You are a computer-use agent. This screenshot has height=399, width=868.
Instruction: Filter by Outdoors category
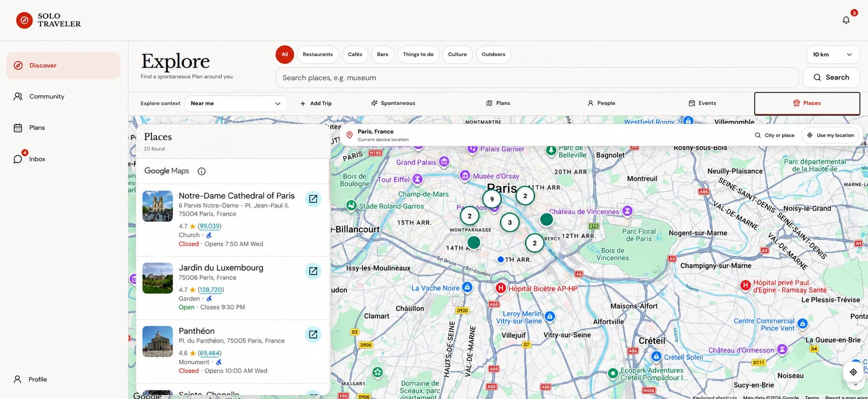click(x=493, y=54)
